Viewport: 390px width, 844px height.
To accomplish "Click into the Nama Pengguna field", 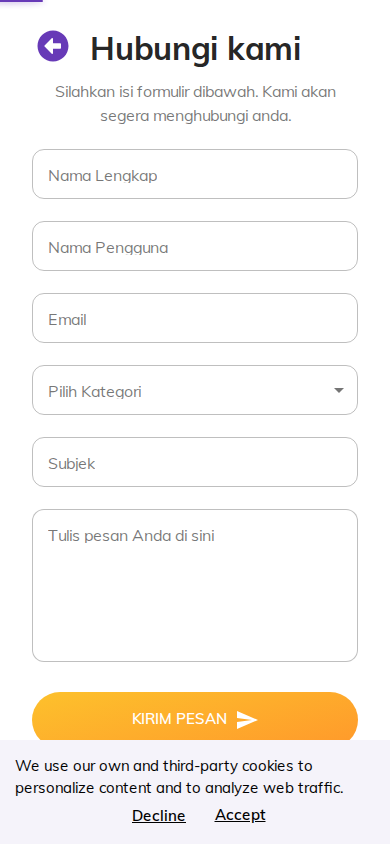I will click(195, 246).
